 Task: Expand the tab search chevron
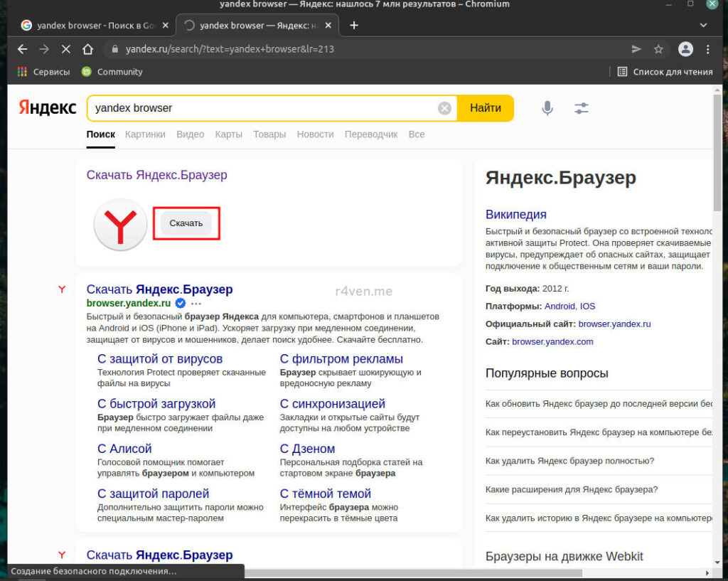[x=703, y=25]
